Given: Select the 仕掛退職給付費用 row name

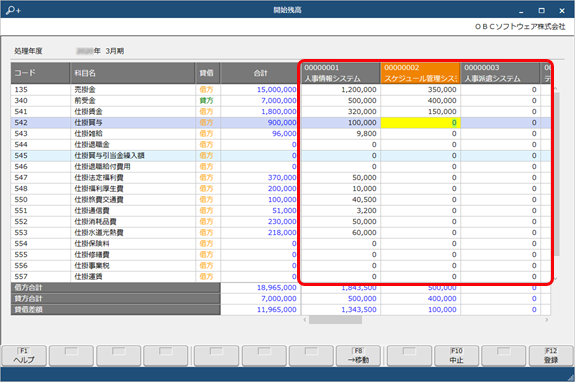Looking at the screenshot, I should click(x=102, y=166).
